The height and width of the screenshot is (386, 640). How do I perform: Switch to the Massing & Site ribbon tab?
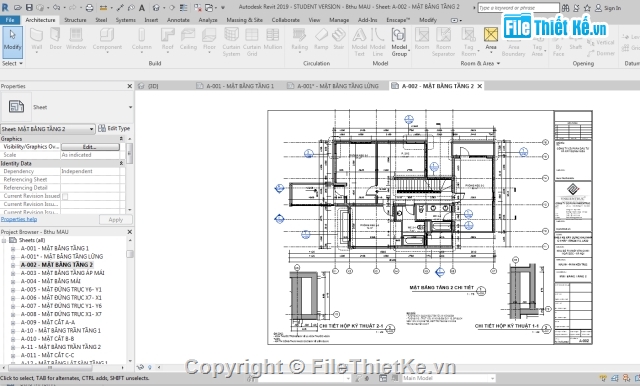click(x=244, y=20)
